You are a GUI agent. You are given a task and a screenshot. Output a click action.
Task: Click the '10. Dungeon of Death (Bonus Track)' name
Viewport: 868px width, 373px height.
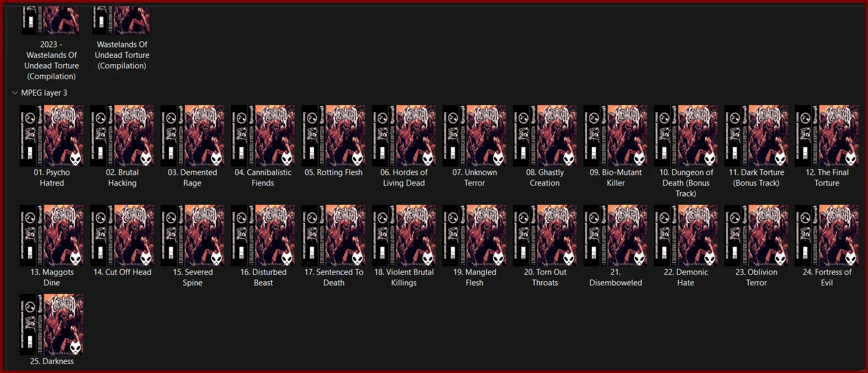tap(686, 183)
